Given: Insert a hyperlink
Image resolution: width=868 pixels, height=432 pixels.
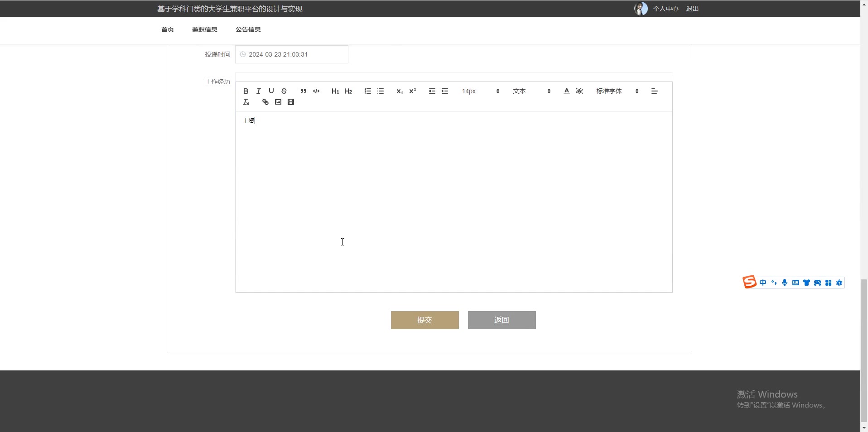Looking at the screenshot, I should click(265, 102).
